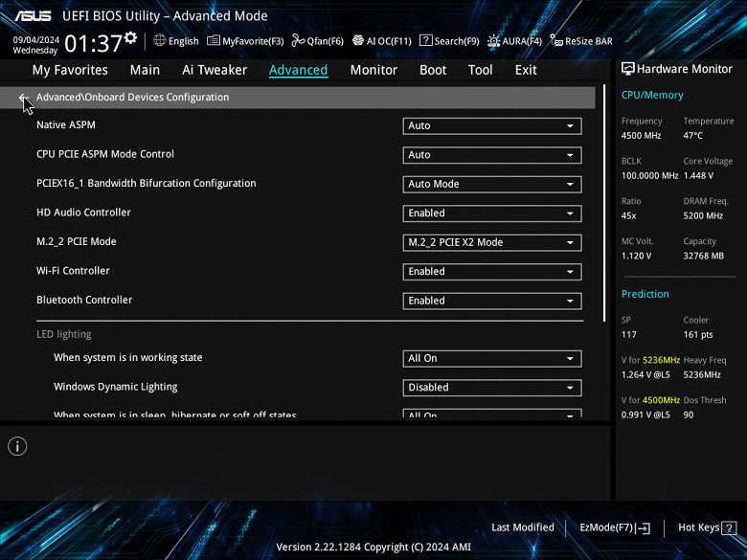
Task: Click the Hardware Monitor heading
Action: 684,69
